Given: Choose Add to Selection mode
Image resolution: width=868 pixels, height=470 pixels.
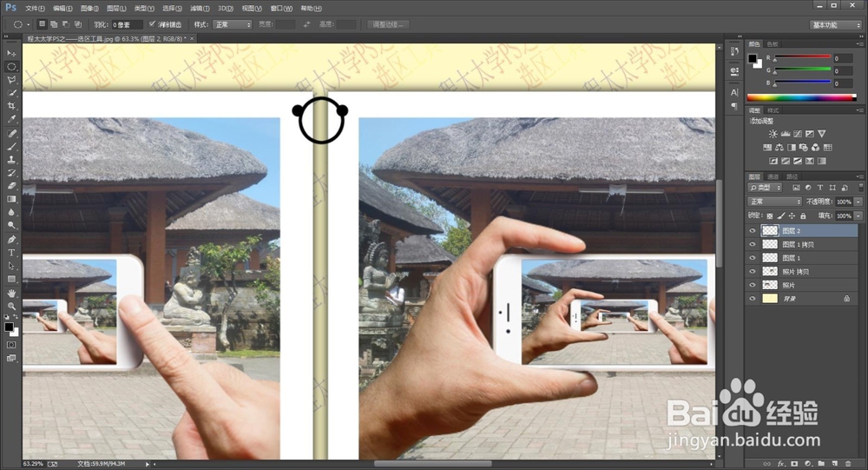Looking at the screenshot, I should click(x=54, y=24).
